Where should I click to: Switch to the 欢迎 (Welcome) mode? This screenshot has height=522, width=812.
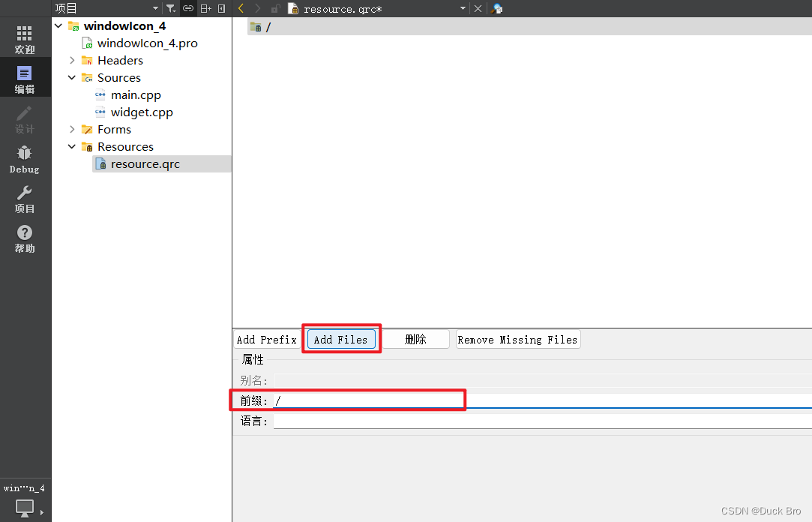pyautogui.click(x=25, y=38)
